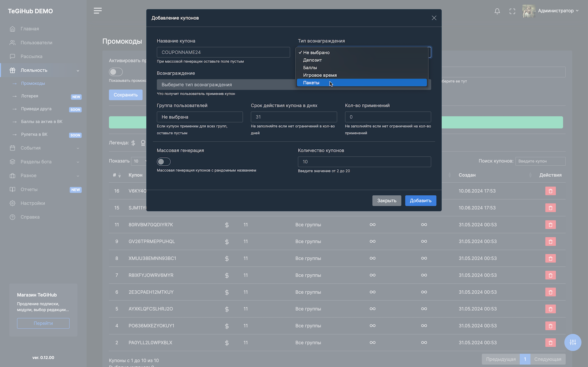Toggle the fullscreen icon

coord(512,11)
